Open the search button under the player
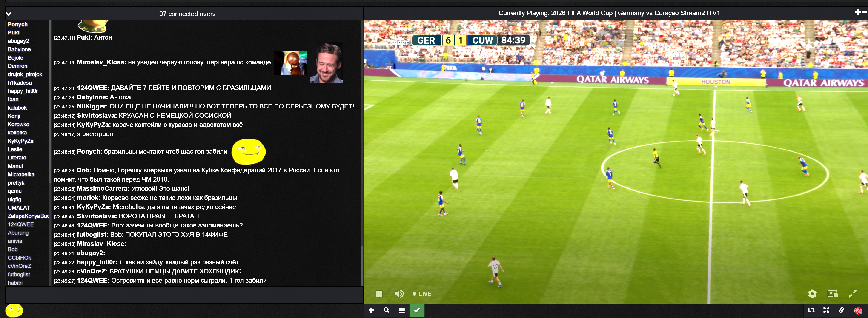This screenshot has height=318, width=868. pos(387,310)
